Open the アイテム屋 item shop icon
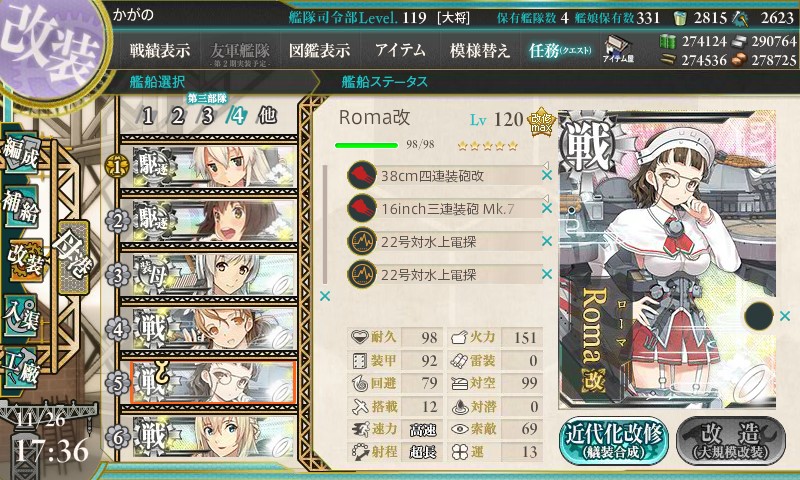 618,50
